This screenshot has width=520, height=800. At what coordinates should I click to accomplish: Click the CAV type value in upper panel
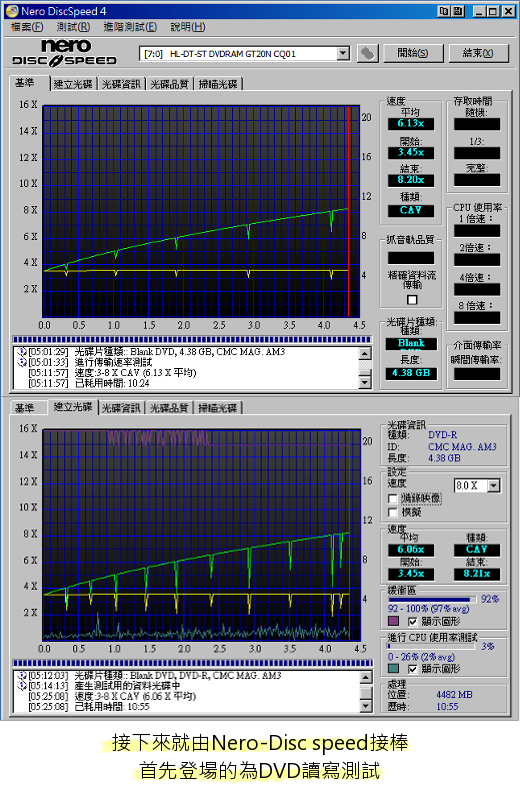[411, 210]
